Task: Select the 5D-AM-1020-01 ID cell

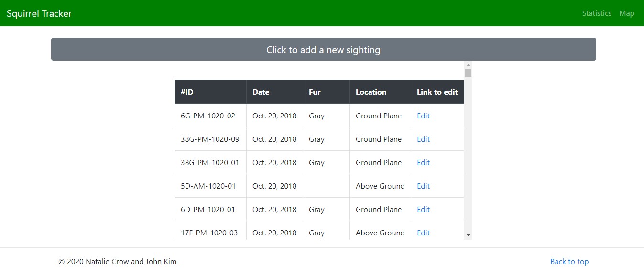Action: [x=210, y=186]
